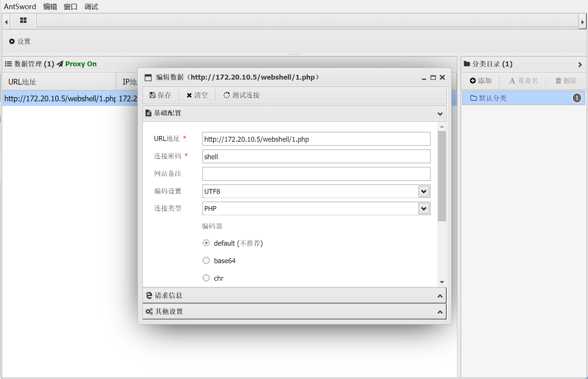Screen dimensions: 588x379
Task: Click the Test Connection spinner icon
Action: (x=227, y=95)
